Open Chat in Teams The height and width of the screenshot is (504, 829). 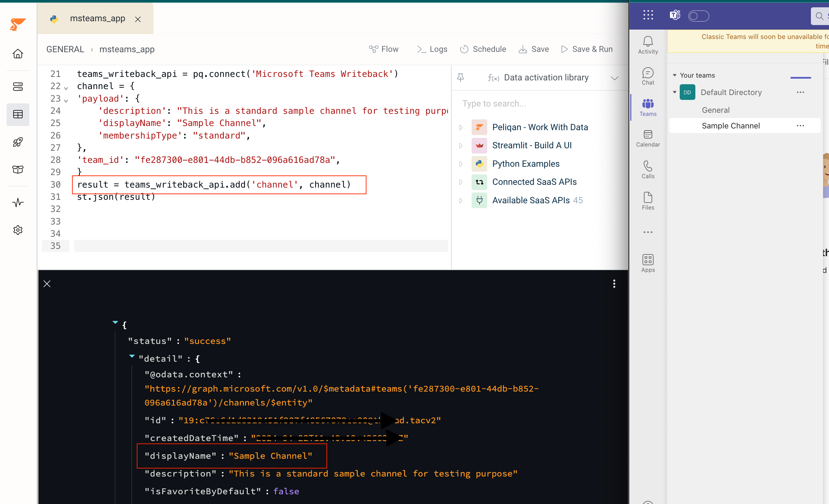coord(648,76)
